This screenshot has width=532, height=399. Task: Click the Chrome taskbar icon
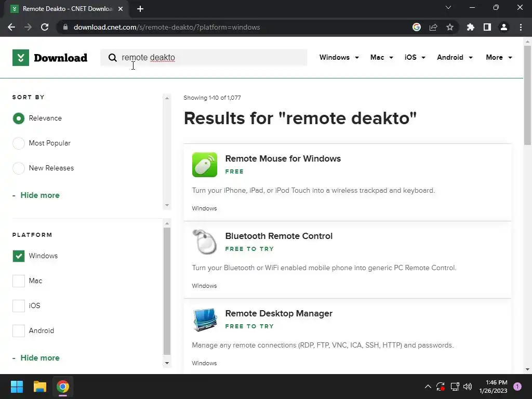(63, 387)
